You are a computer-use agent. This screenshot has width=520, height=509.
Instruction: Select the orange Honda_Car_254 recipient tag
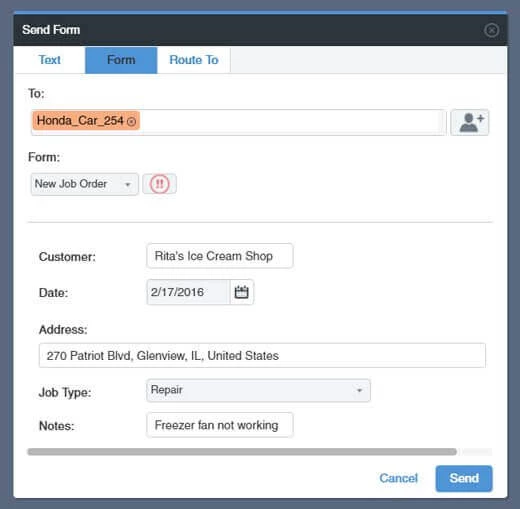(80, 120)
